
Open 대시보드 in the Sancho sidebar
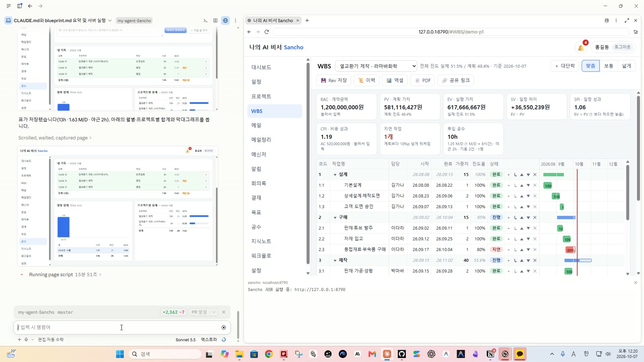tap(275, 67)
